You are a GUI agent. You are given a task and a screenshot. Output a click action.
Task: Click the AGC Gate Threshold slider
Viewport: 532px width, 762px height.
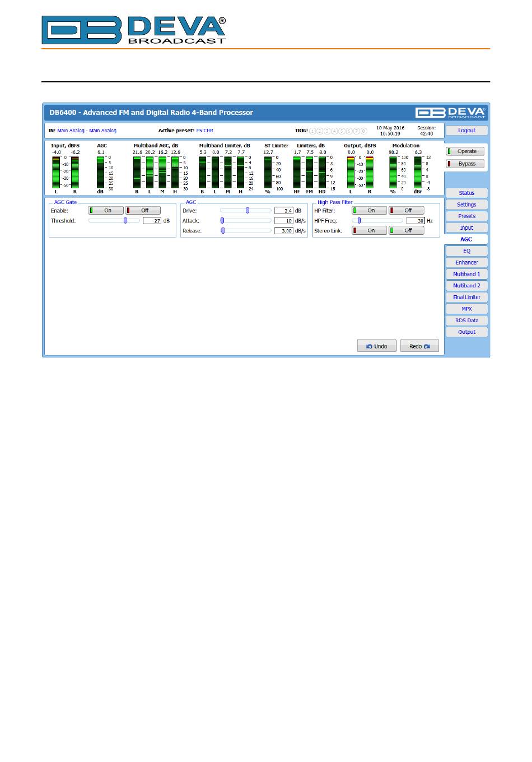point(125,221)
